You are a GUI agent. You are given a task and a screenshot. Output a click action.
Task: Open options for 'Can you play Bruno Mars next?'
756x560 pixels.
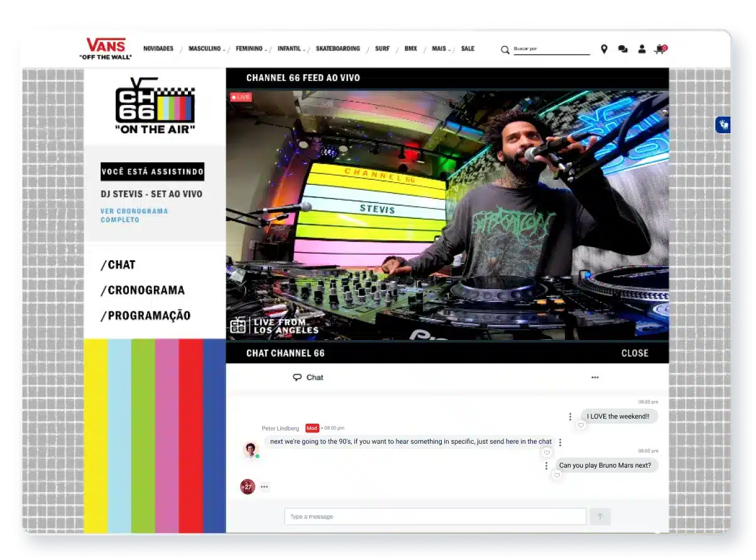(x=546, y=466)
